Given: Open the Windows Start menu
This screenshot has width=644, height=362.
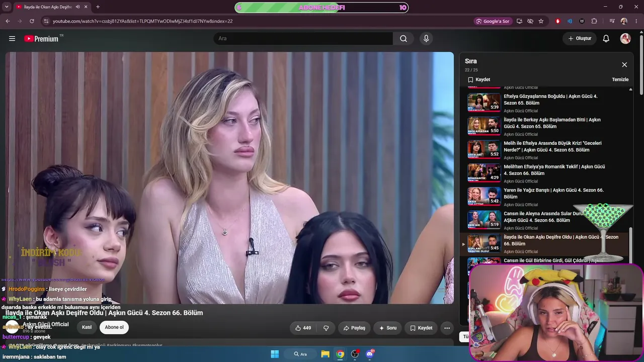Looking at the screenshot, I should pyautogui.click(x=275, y=354).
